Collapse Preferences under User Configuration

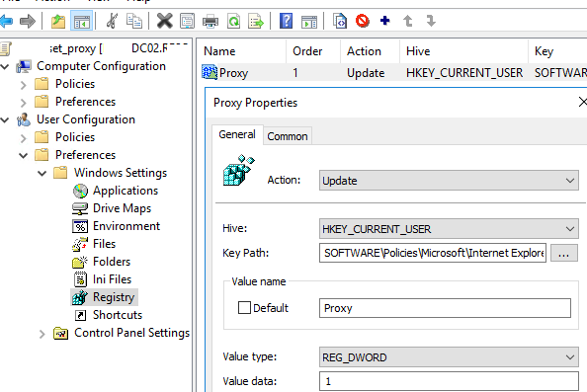pyautogui.click(x=23, y=155)
